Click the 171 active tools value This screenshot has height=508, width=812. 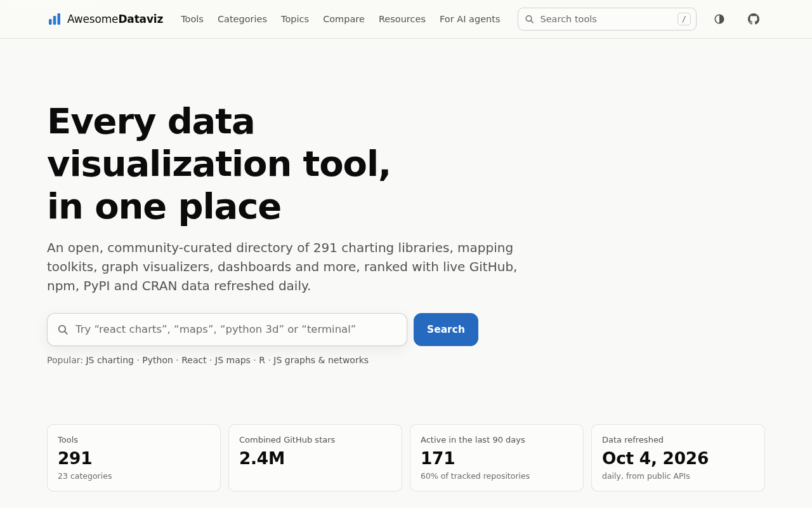438,458
